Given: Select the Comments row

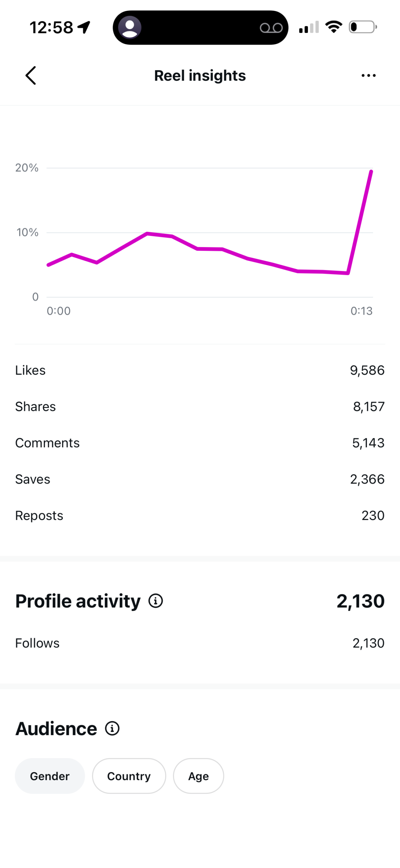Looking at the screenshot, I should pos(200,443).
